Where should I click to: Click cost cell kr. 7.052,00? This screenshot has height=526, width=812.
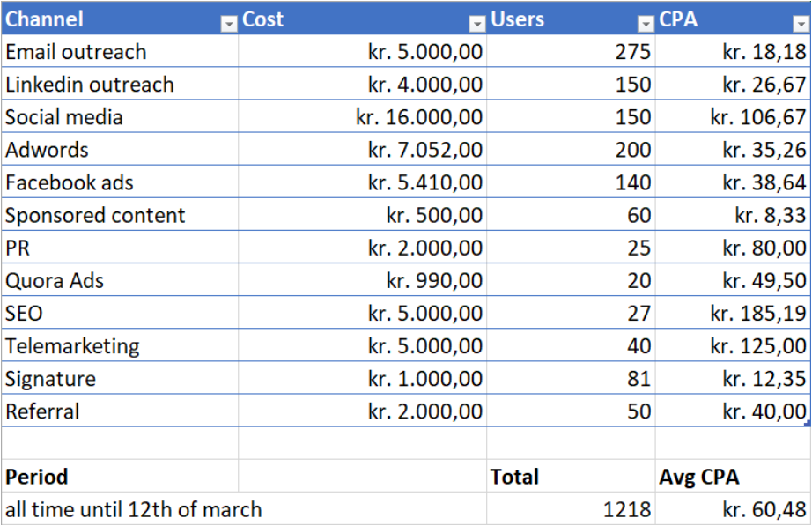(x=363, y=149)
